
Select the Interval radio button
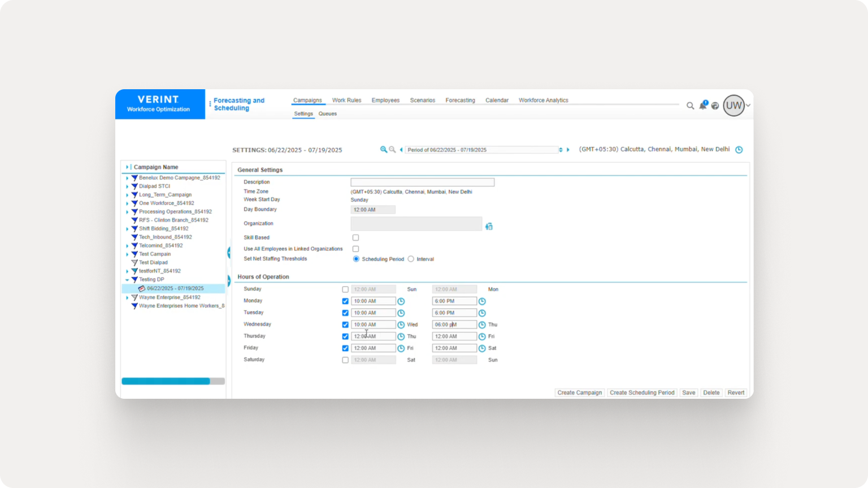[411, 259]
